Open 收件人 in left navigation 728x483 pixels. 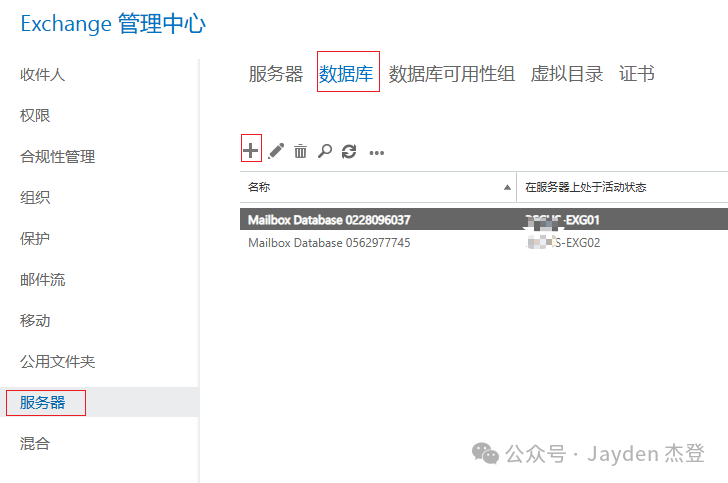[42, 74]
